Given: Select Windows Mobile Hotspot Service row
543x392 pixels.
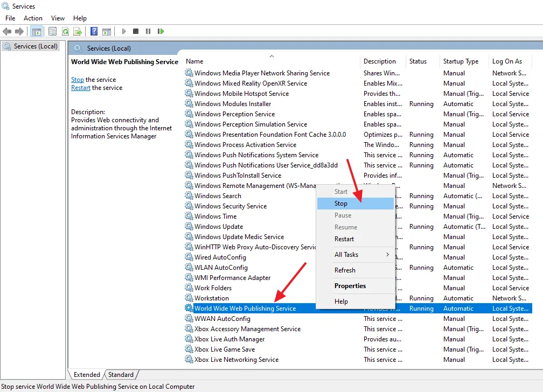Looking at the screenshot, I should [x=358, y=94].
